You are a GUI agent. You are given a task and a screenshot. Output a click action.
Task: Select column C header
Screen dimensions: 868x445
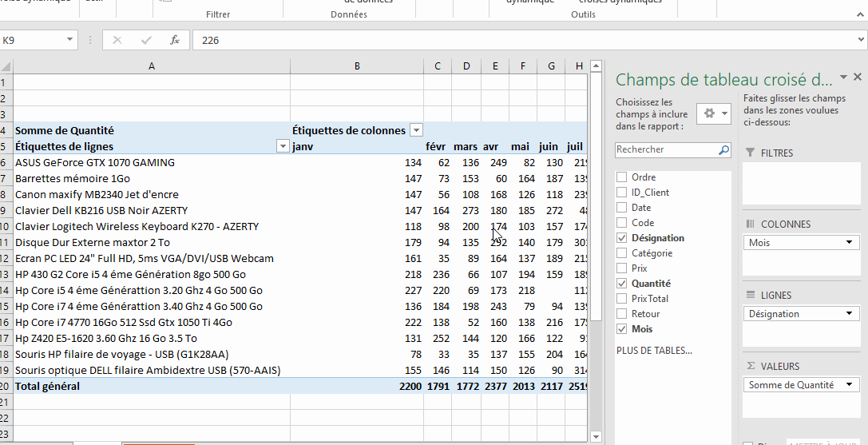[438, 66]
